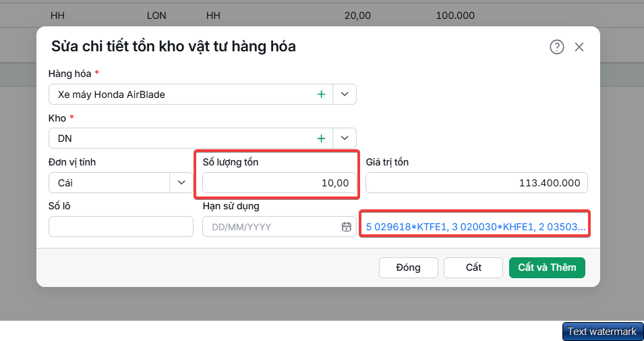Expand the Hàng hóa dropdown arrow
The image size is (644, 341).
(x=345, y=94)
